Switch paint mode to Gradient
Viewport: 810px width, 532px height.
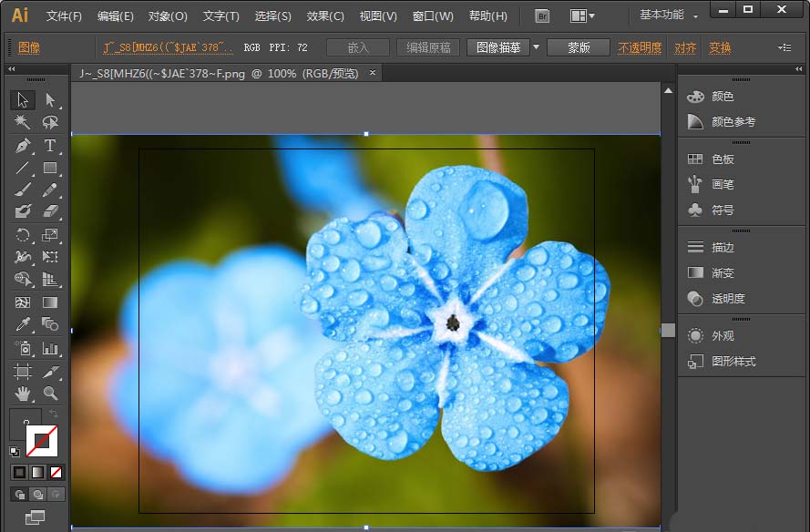click(37, 472)
